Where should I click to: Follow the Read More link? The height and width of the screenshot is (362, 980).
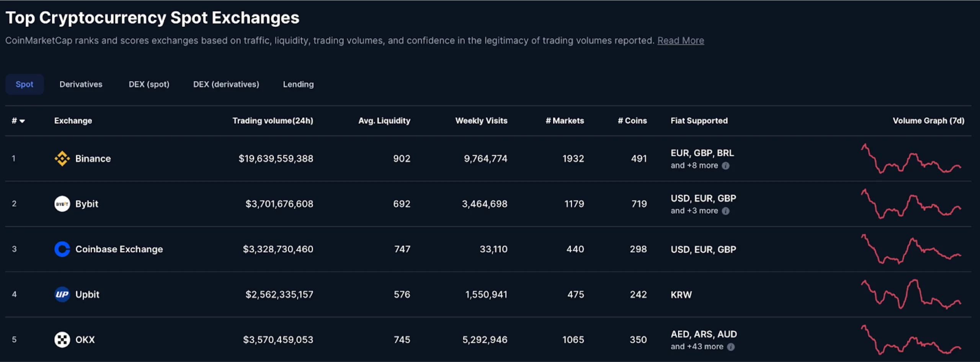pos(681,41)
